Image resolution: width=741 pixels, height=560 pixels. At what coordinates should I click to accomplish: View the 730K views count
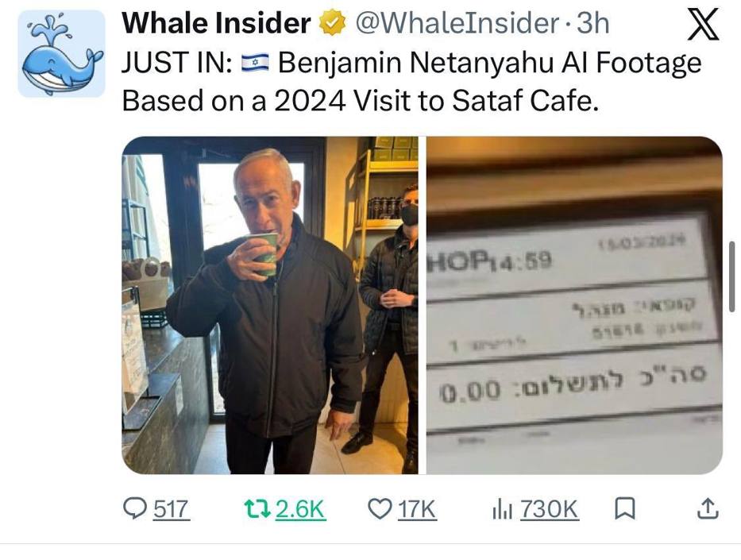click(550, 509)
